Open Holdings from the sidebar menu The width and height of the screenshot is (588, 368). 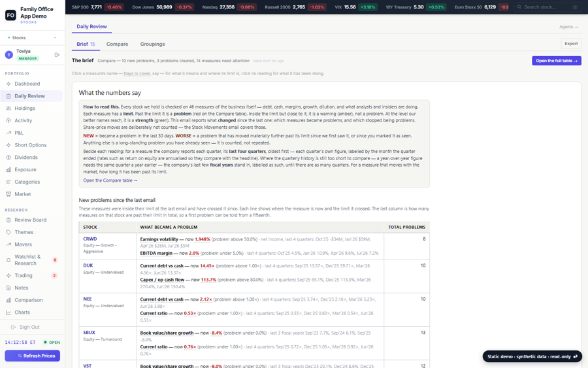32,109
